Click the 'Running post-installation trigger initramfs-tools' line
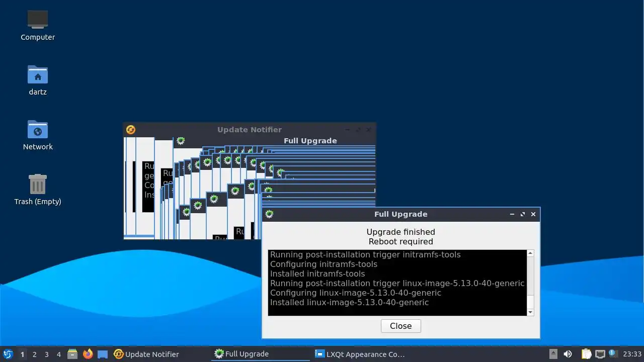 pyautogui.click(x=365, y=254)
